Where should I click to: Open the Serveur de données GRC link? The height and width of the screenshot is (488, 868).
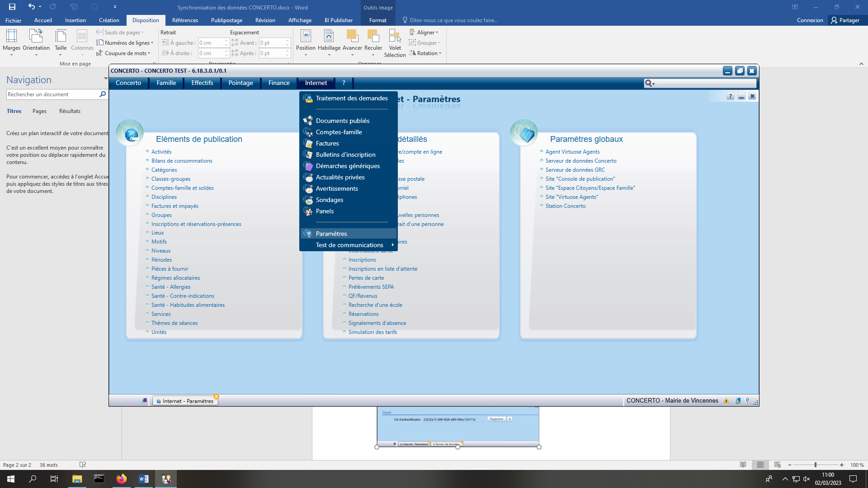coord(575,170)
